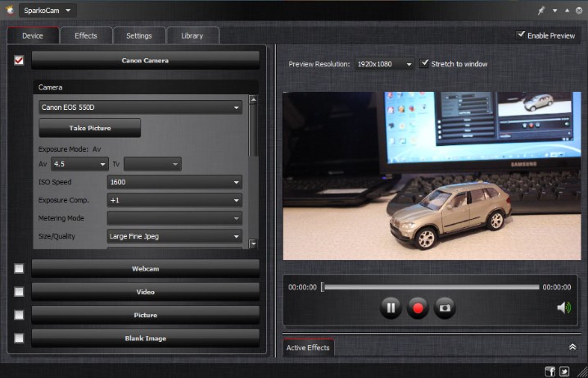The image size is (588, 378).
Task: Switch to the Device tab
Action: click(33, 35)
